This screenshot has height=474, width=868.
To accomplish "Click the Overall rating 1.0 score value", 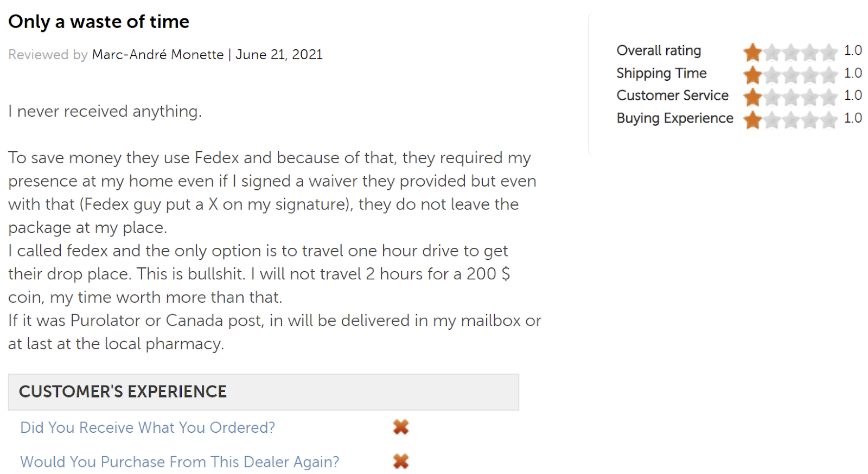I will (853, 50).
